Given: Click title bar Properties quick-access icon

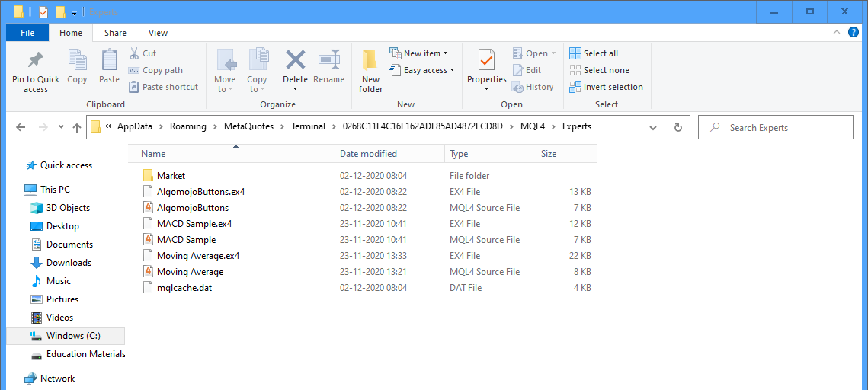Looking at the screenshot, I should click(x=43, y=11).
